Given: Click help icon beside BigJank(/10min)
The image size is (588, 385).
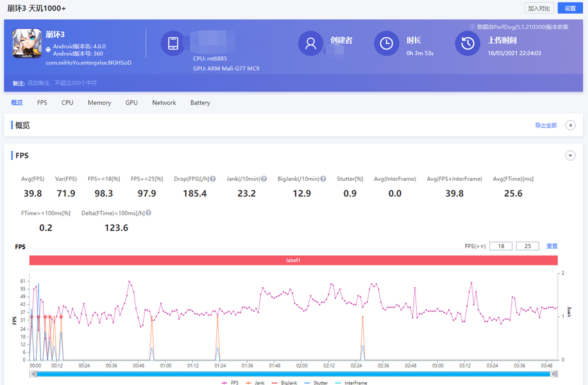Looking at the screenshot, I should (x=323, y=179).
